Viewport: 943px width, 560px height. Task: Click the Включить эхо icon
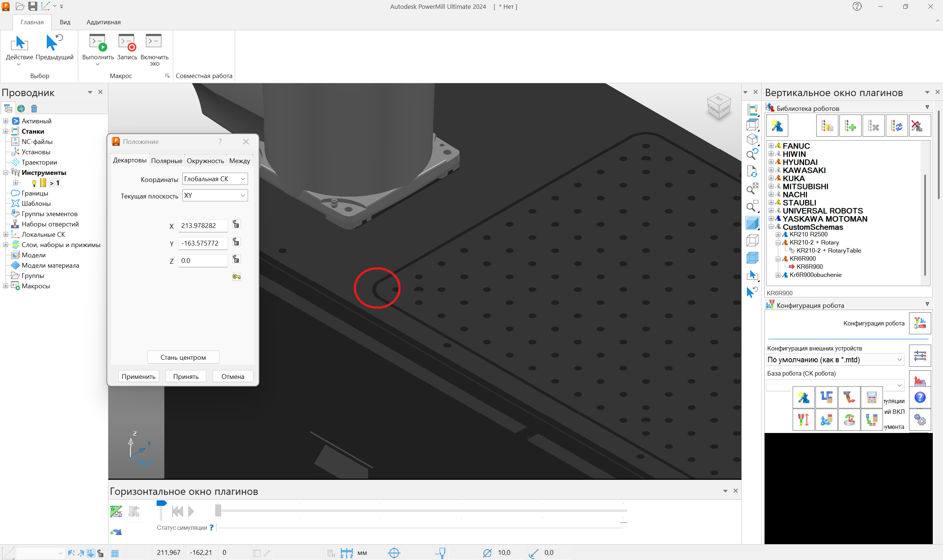pyautogui.click(x=154, y=41)
